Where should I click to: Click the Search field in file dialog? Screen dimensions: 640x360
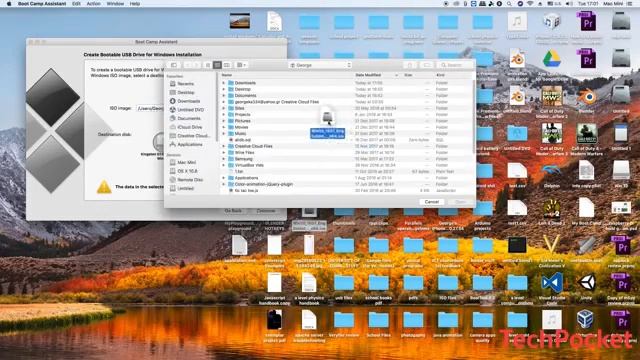click(x=454, y=65)
